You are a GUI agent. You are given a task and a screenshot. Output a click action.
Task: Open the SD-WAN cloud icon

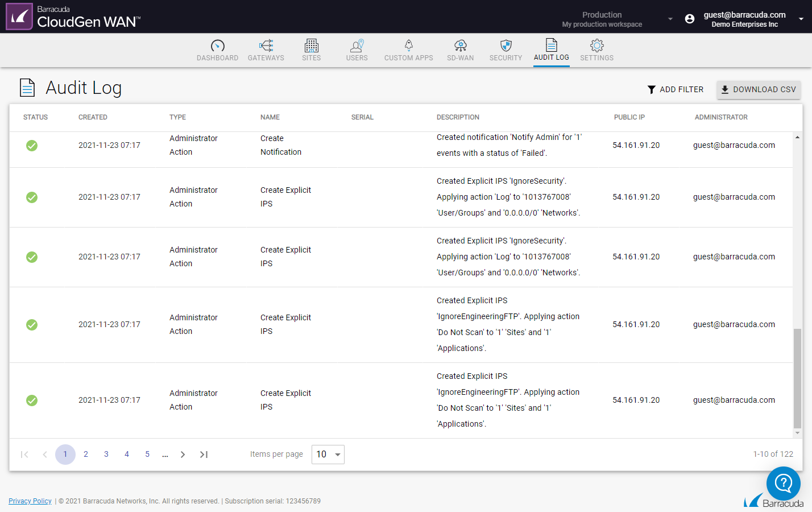(460, 46)
